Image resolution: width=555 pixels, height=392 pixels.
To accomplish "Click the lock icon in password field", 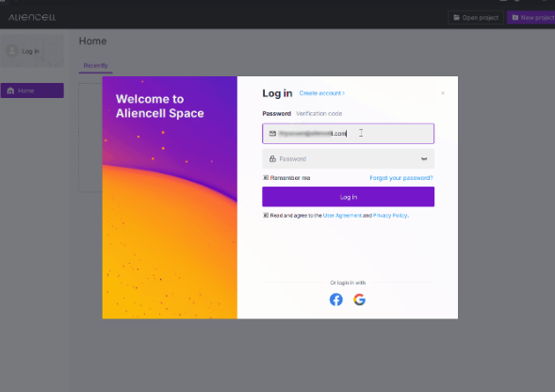I will click(272, 158).
